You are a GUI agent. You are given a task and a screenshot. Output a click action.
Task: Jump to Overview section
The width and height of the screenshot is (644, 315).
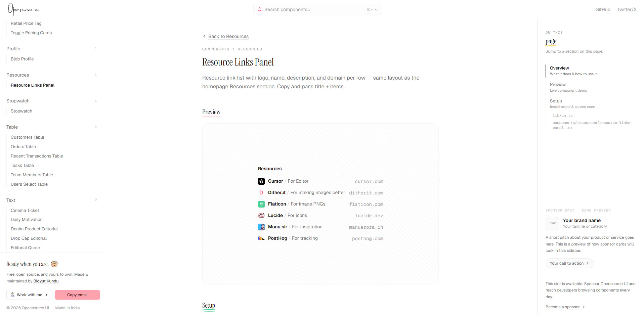click(573, 71)
